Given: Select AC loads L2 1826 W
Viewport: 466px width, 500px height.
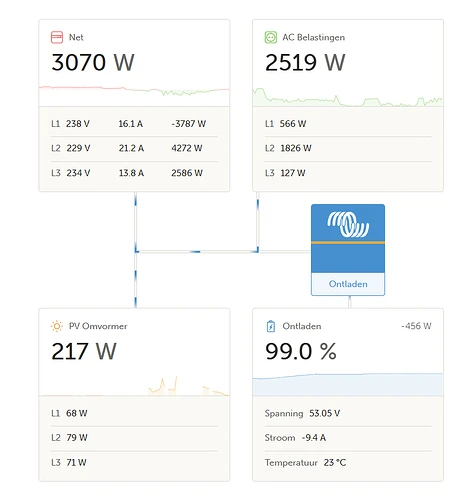Looking at the screenshot, I should click(296, 148).
